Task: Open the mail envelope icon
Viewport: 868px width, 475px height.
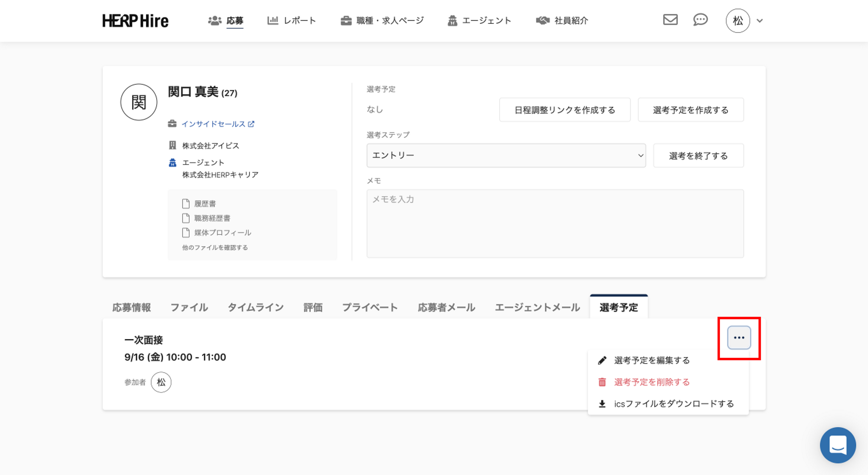Action: click(670, 20)
